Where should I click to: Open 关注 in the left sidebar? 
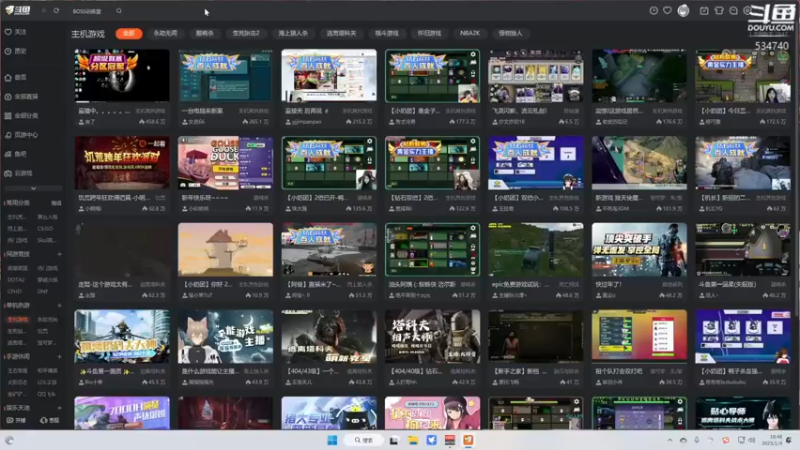16,32
